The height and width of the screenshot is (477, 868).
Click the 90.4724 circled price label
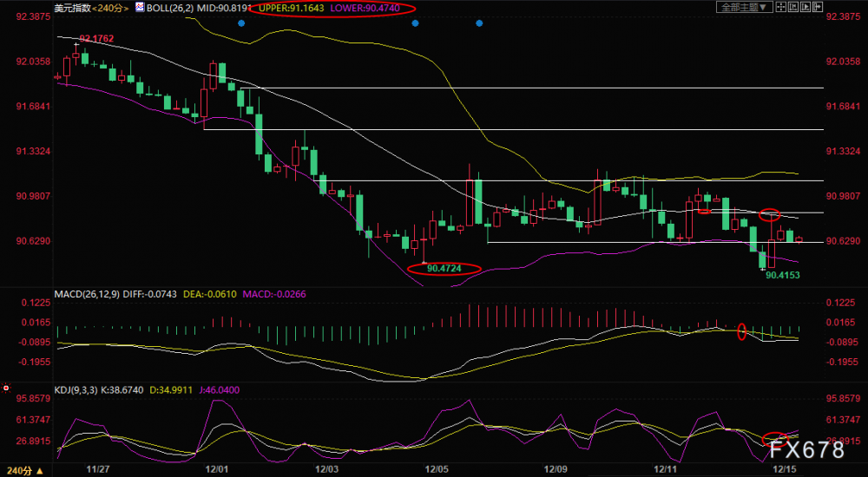(x=444, y=269)
